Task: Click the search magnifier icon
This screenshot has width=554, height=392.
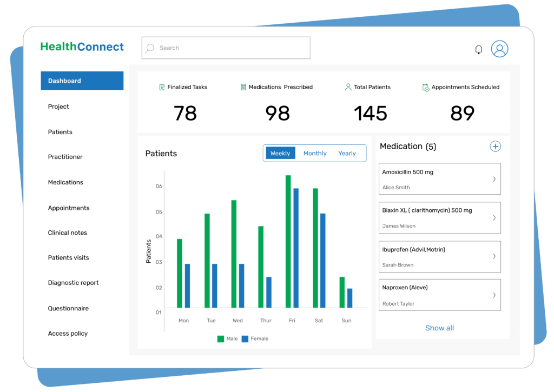Action: (x=149, y=48)
